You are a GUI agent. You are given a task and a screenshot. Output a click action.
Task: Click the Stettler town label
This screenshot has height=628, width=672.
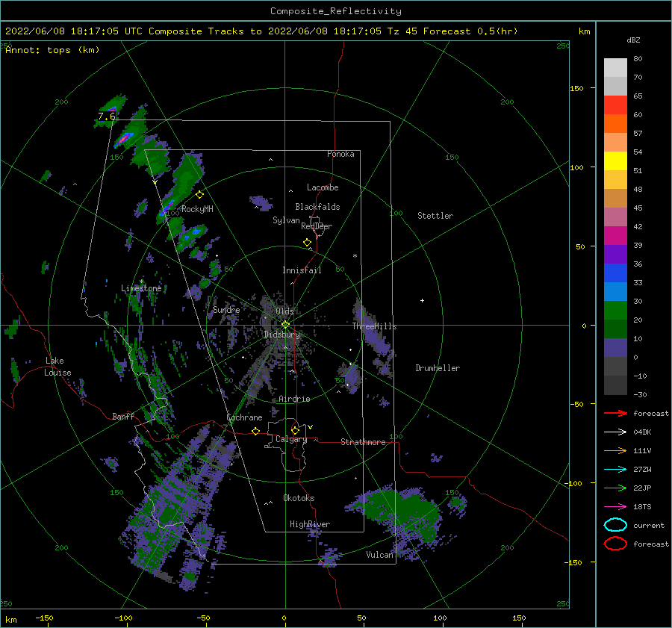click(435, 216)
